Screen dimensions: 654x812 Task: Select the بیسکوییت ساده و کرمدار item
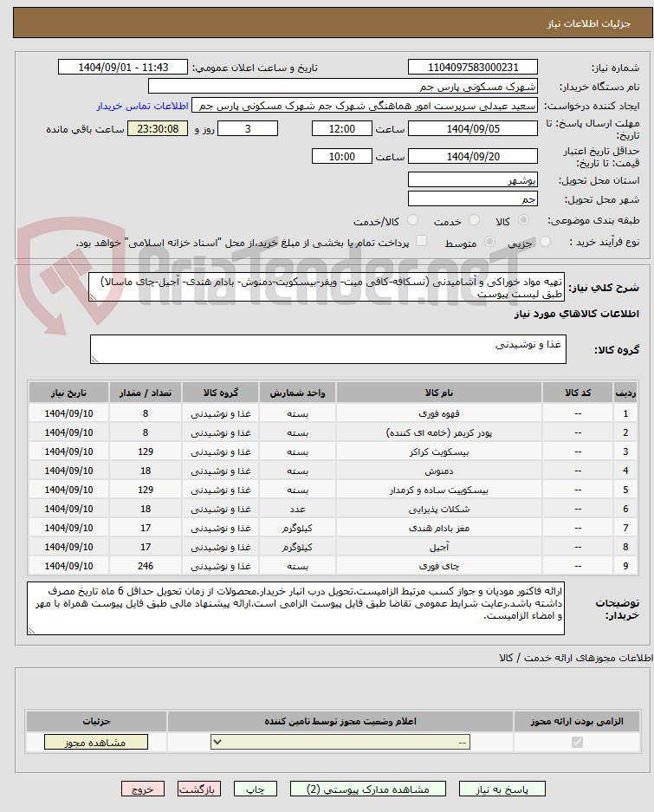(x=439, y=490)
